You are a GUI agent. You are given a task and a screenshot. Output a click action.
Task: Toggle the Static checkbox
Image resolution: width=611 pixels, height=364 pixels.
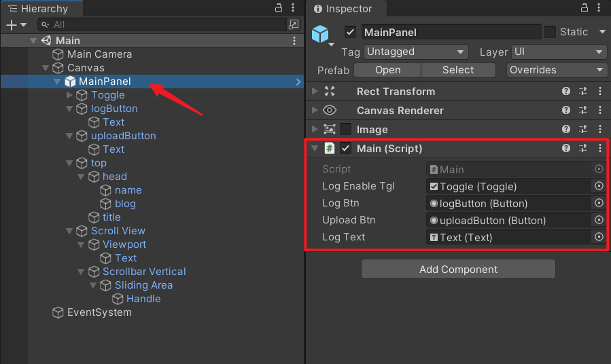550,32
